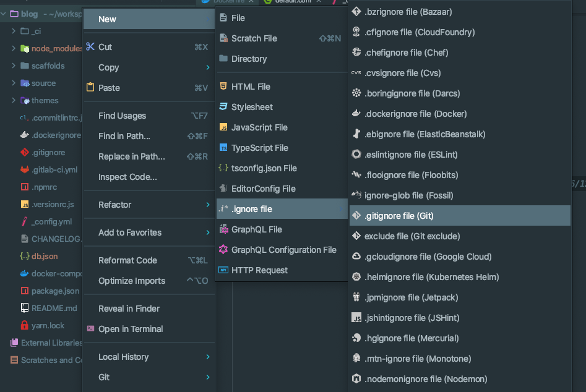Select the .gitignore file (Git) entry
Screen dimensions: 586x392
[460, 215]
